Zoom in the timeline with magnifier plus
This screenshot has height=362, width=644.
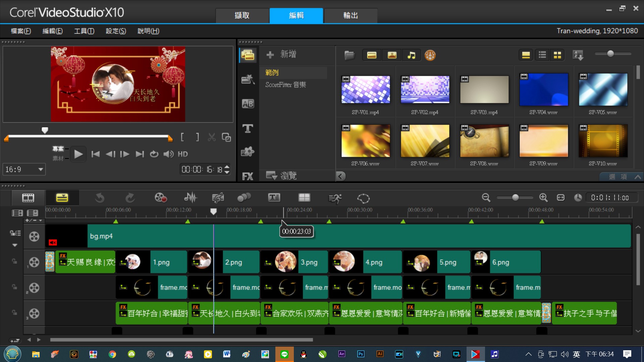(543, 198)
